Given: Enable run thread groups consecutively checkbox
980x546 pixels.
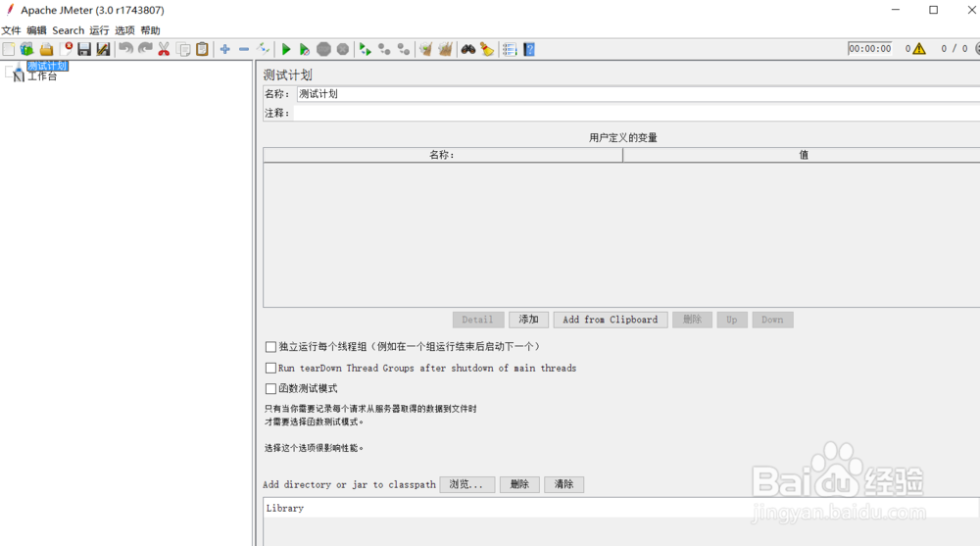Looking at the screenshot, I should click(270, 346).
